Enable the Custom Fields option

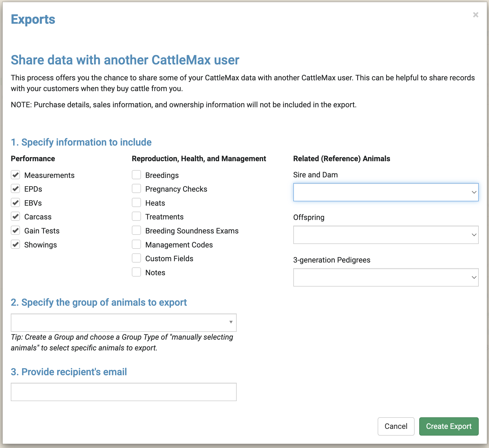(x=136, y=258)
